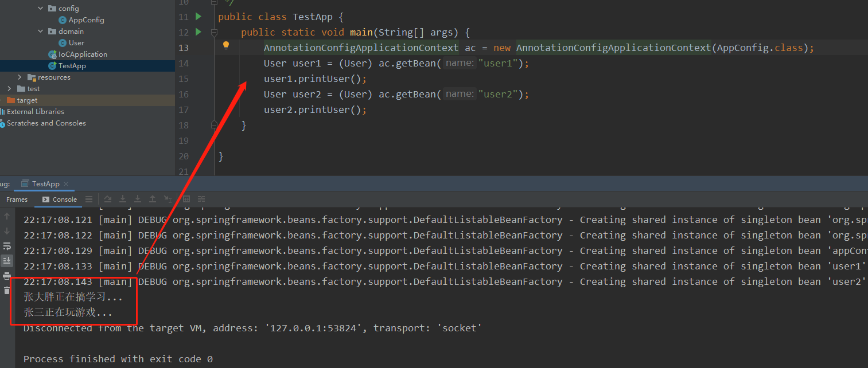The image size is (868, 368).
Task: Fold the main method at line 12
Action: click(214, 33)
